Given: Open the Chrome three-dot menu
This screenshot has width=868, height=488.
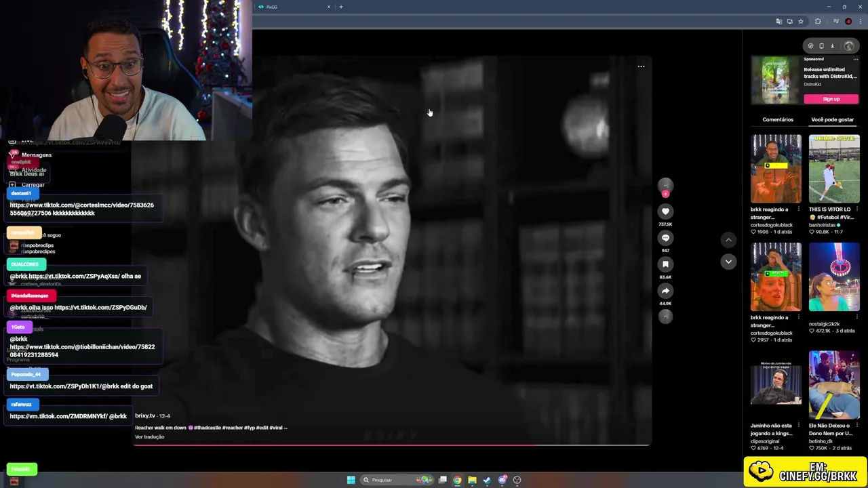Looking at the screenshot, I should (x=860, y=22).
